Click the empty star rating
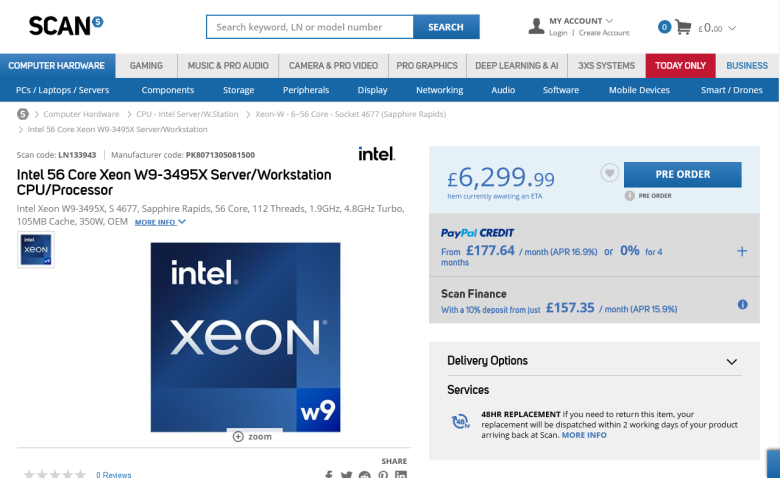 coord(55,475)
